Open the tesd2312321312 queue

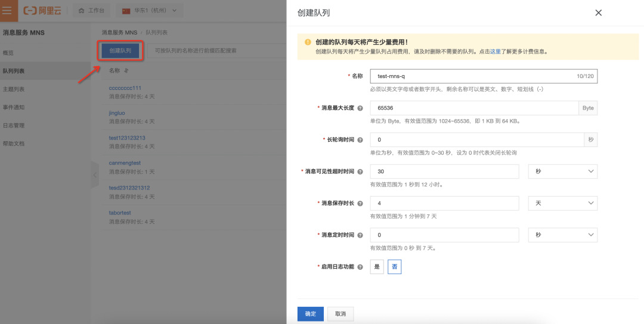click(x=129, y=188)
